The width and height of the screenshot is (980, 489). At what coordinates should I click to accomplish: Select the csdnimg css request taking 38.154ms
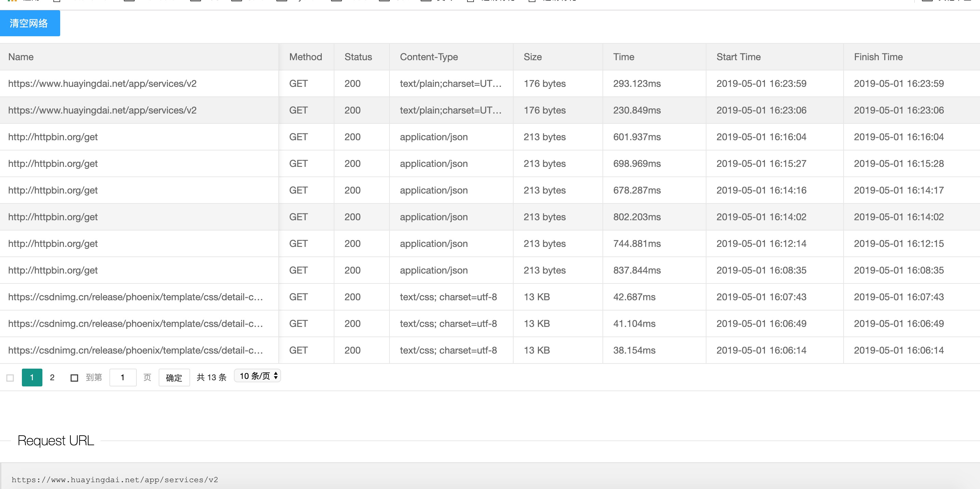point(490,350)
